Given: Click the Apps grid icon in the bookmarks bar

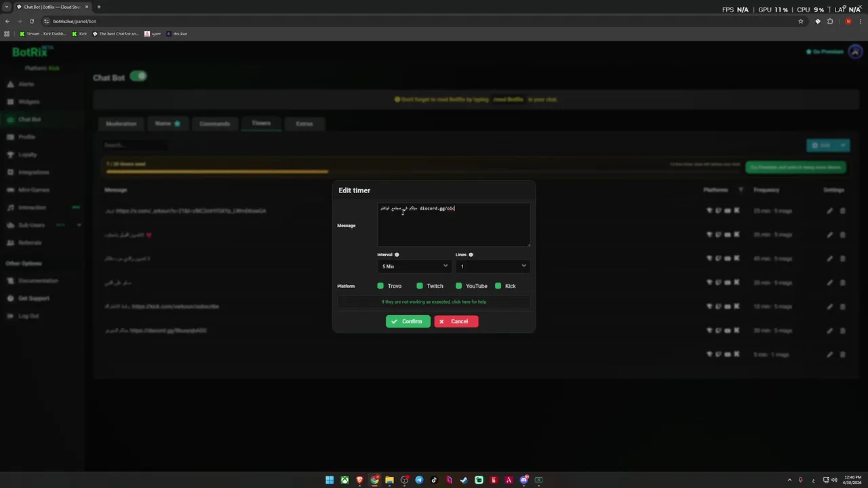Looking at the screenshot, I should coord(7,34).
